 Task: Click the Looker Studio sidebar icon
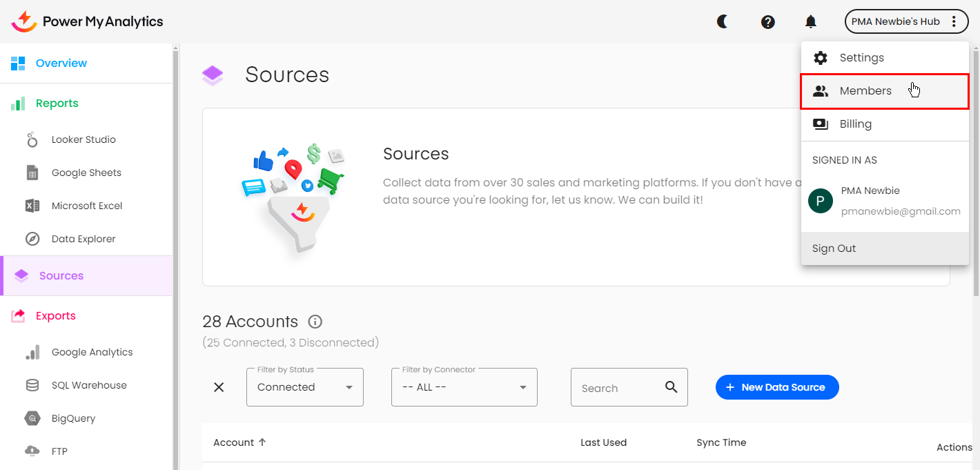32,140
